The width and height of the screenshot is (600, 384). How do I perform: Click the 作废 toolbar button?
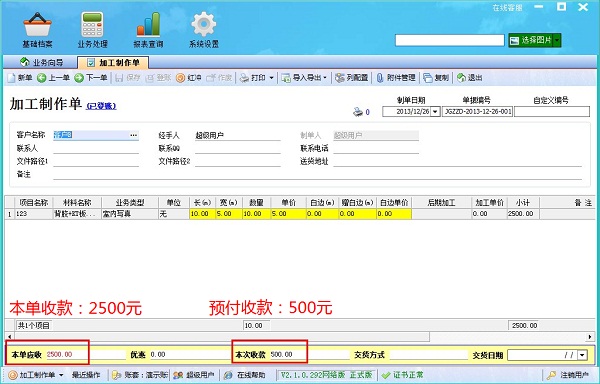tap(219, 78)
